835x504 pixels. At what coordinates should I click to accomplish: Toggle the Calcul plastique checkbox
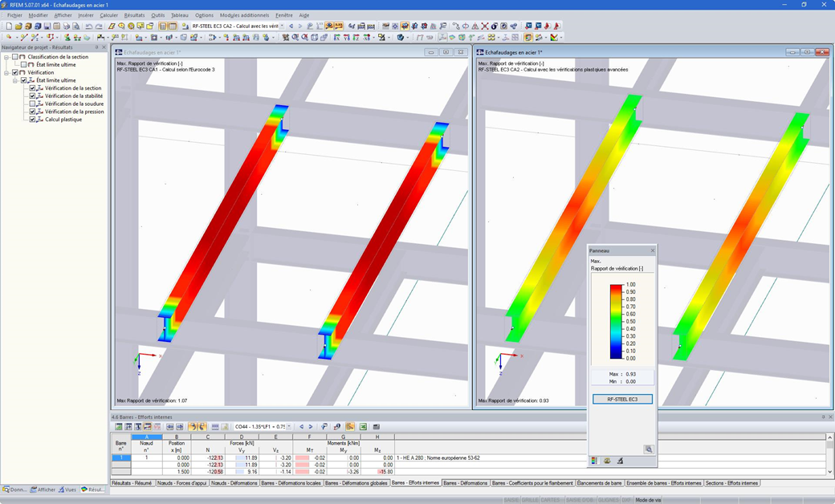[x=32, y=120]
